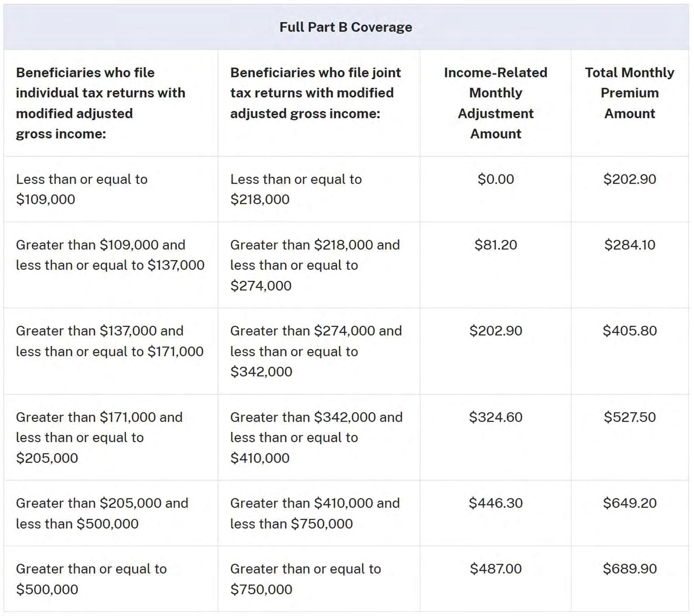Select the $81.20 adjustment cell

click(x=496, y=245)
